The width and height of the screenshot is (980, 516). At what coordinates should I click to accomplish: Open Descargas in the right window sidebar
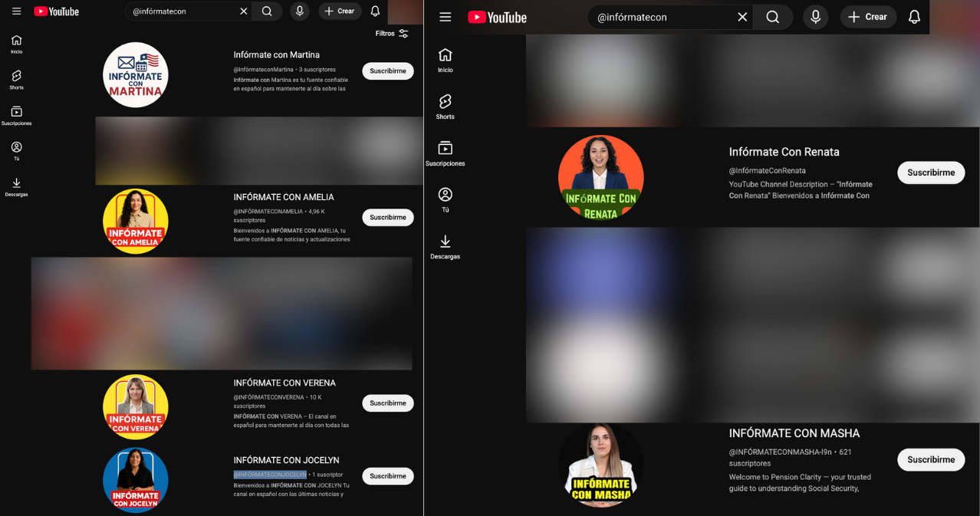(x=445, y=247)
